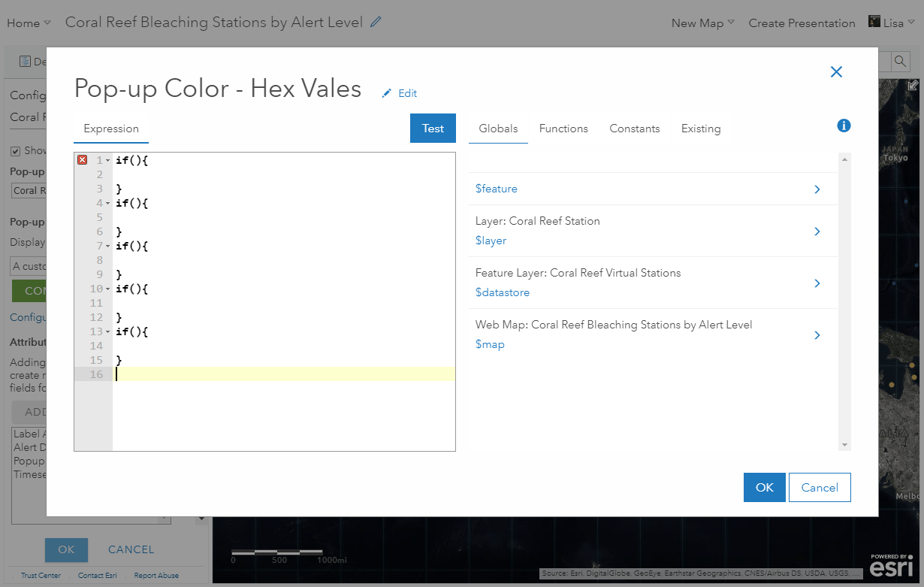Click Cancel in the expression dialog
This screenshot has height=587, width=924.
coord(820,487)
